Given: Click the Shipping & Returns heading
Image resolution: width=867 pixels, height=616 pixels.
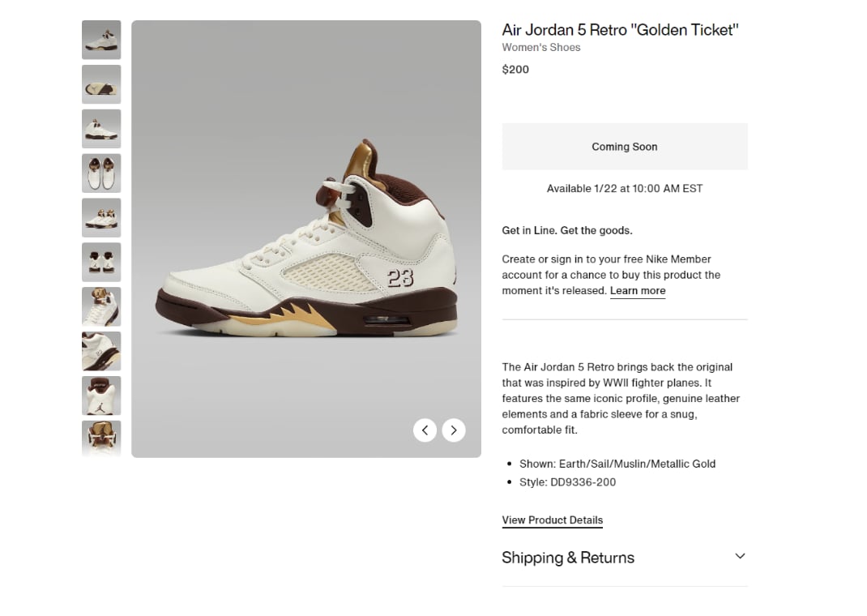Looking at the screenshot, I should [x=568, y=558].
